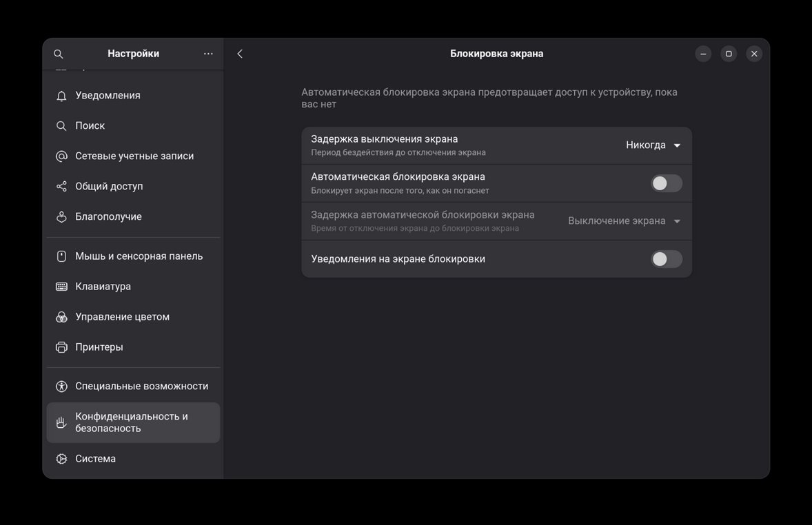Click the sharing icon next to Общий доступ
Screen dimensions: 812x525
pyautogui.click(x=61, y=186)
